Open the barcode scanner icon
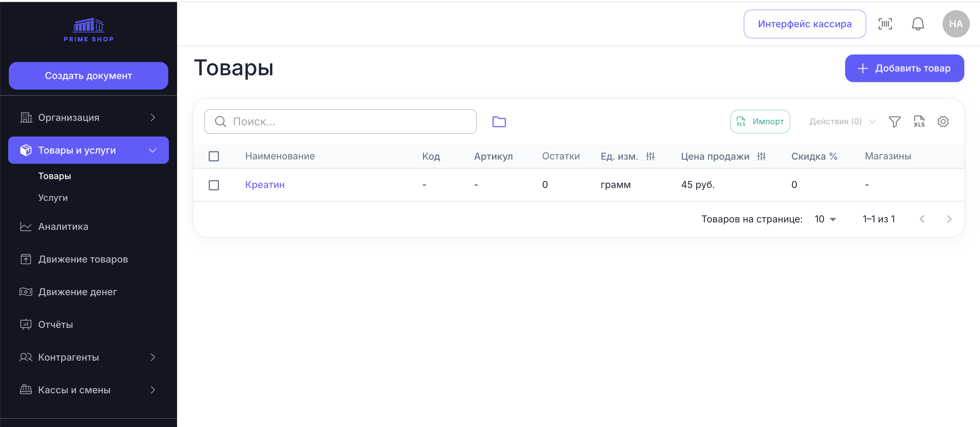This screenshot has width=980, height=427. coord(885,24)
